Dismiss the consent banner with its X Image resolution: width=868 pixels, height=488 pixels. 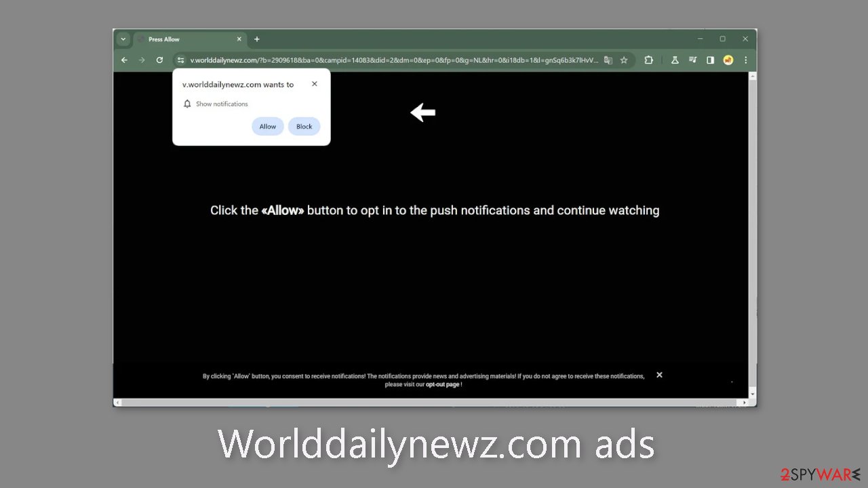[x=659, y=374]
